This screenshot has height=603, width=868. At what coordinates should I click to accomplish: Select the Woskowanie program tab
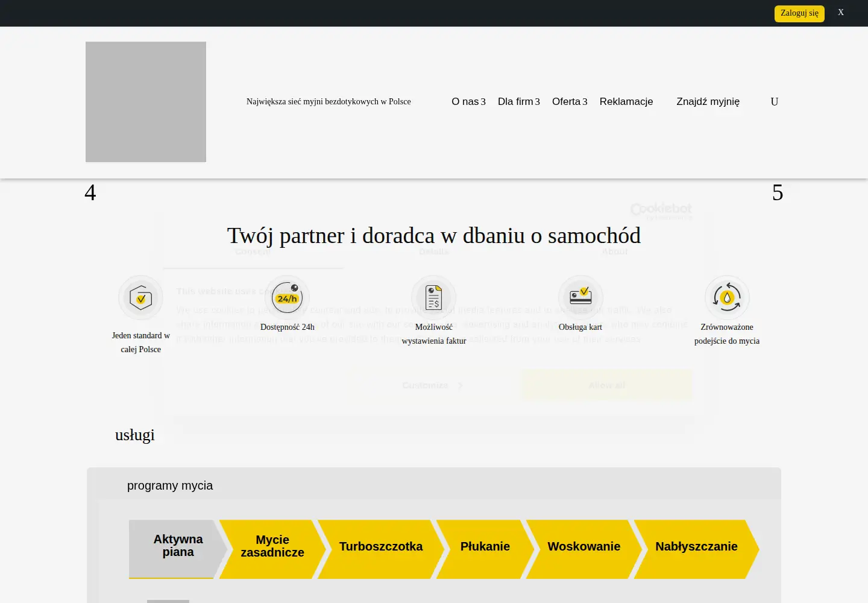pyautogui.click(x=584, y=549)
